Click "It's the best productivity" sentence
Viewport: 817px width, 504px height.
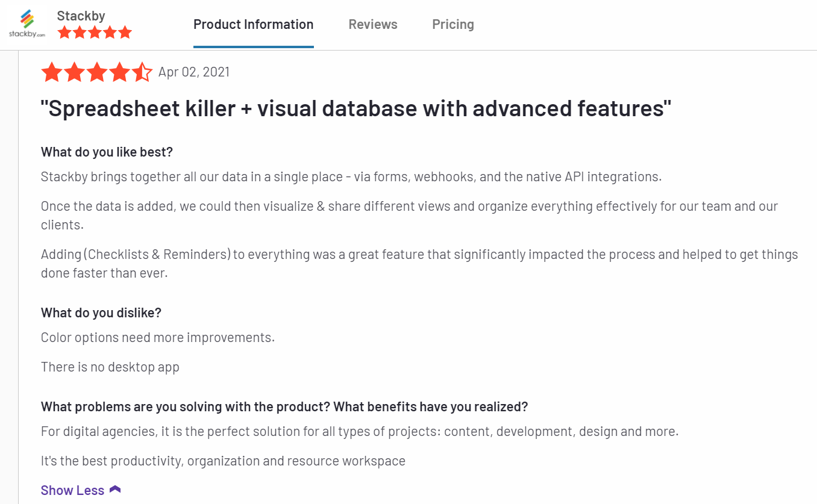[223, 461]
